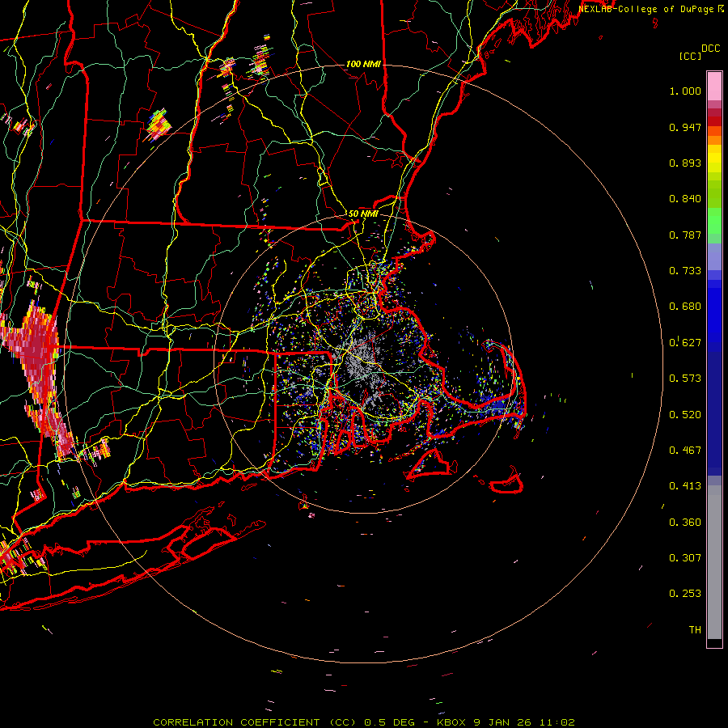Click the Correlation Coefficient title caption
The image size is (728, 728).
click(x=364, y=722)
